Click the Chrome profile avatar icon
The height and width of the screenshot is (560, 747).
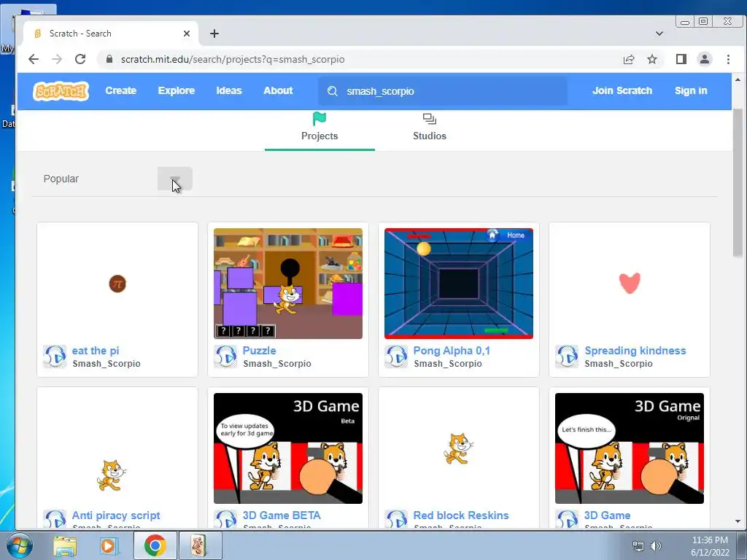(x=704, y=59)
